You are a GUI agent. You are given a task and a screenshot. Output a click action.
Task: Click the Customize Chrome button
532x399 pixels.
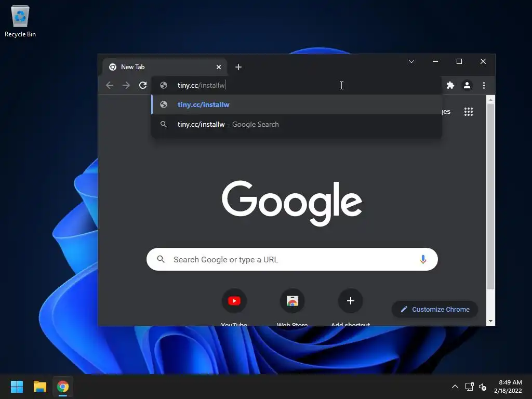[435, 310]
